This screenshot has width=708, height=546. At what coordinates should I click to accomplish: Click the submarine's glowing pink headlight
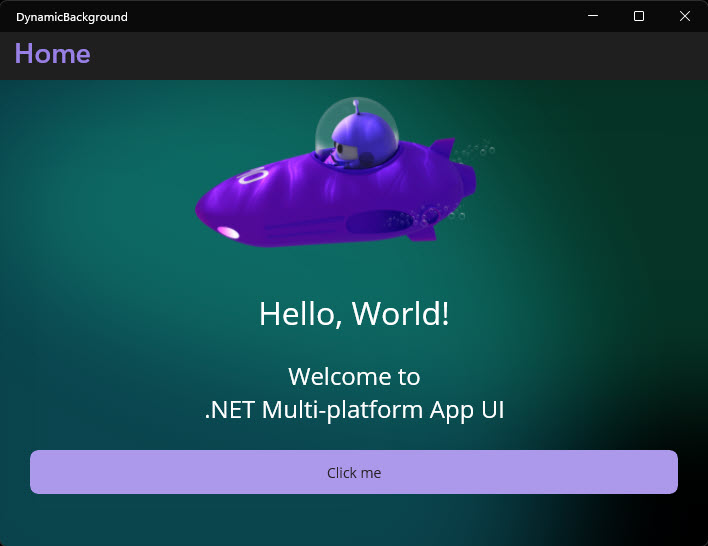click(x=228, y=233)
